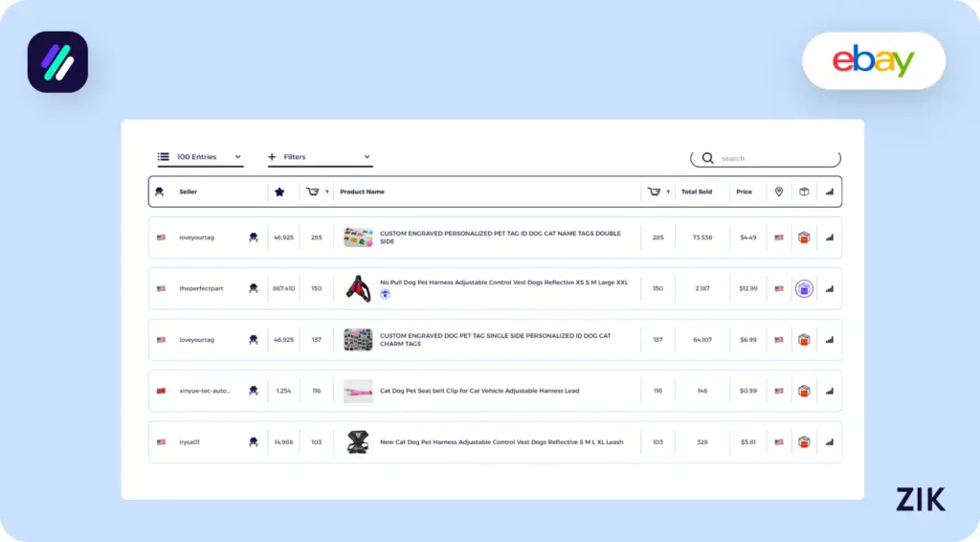
Task: Click the cart icon before Total Sold header
Action: tap(654, 192)
